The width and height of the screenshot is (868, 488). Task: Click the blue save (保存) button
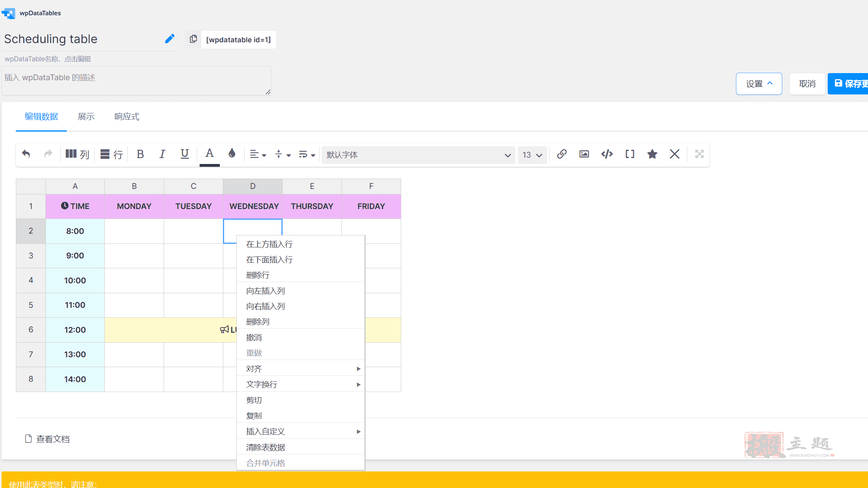[x=848, y=84]
